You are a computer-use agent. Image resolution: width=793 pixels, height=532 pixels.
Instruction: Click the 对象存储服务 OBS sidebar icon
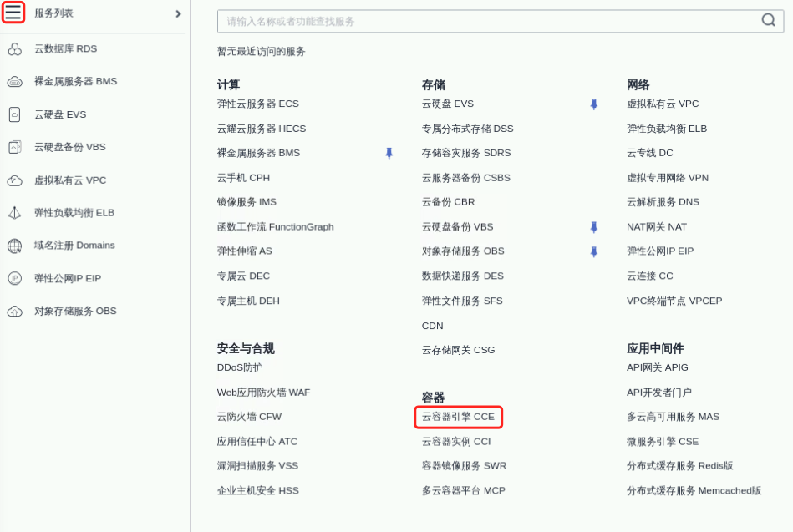pos(14,312)
